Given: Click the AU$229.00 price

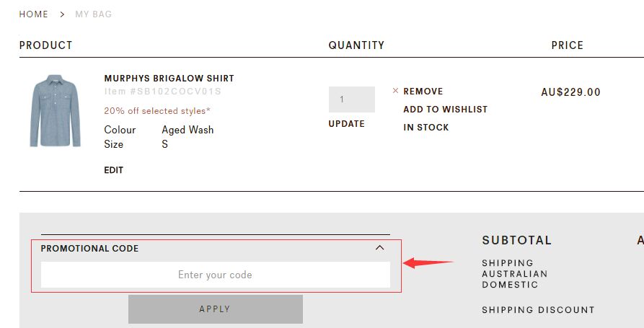Looking at the screenshot, I should [x=570, y=92].
